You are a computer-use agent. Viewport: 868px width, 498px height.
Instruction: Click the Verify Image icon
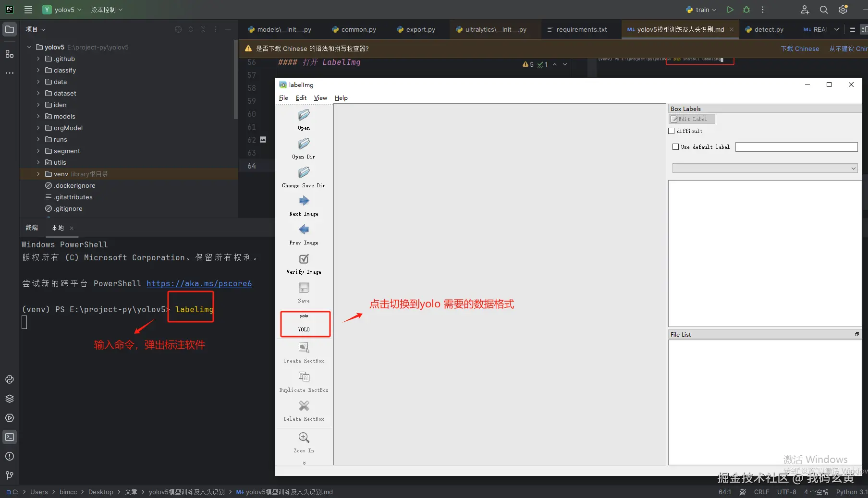click(304, 259)
